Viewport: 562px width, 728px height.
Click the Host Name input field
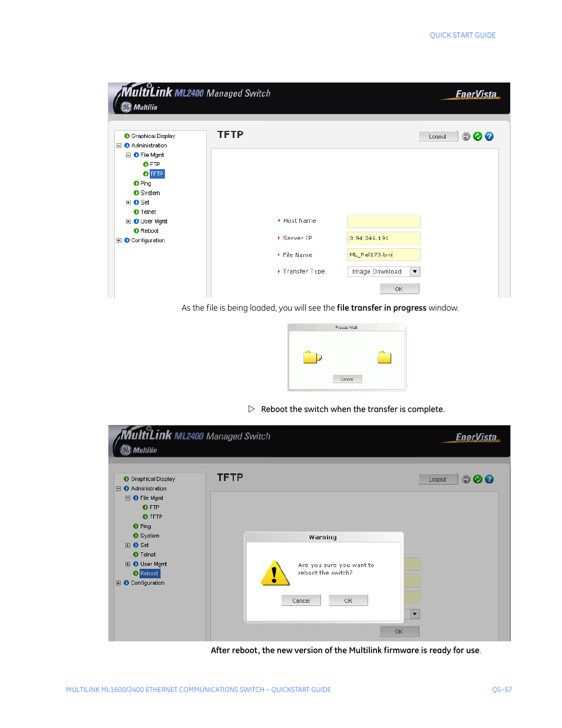[x=384, y=221]
